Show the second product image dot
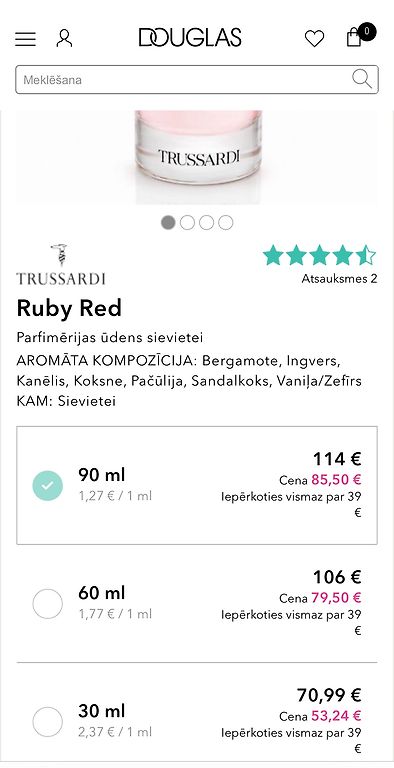 187,223
